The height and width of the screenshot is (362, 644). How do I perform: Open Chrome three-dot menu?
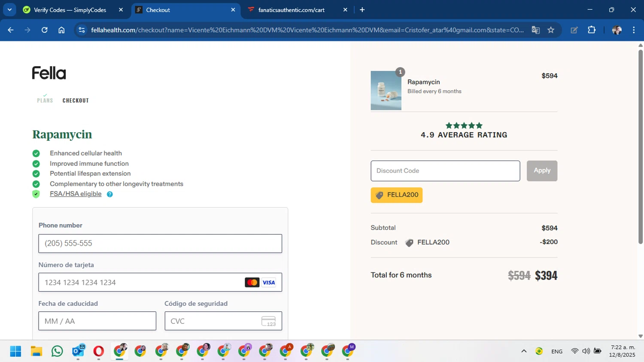634,30
